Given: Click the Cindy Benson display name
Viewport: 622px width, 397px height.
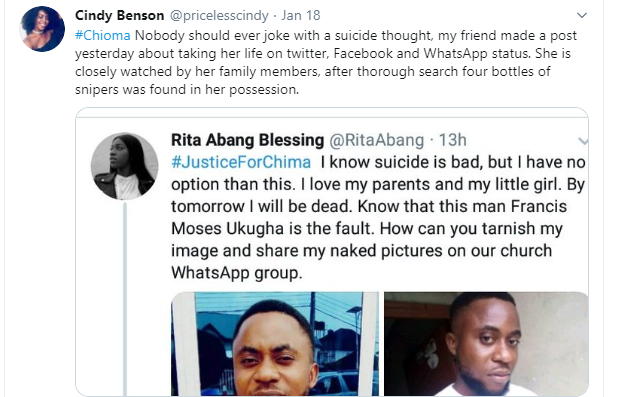Looking at the screenshot, I should (x=119, y=15).
